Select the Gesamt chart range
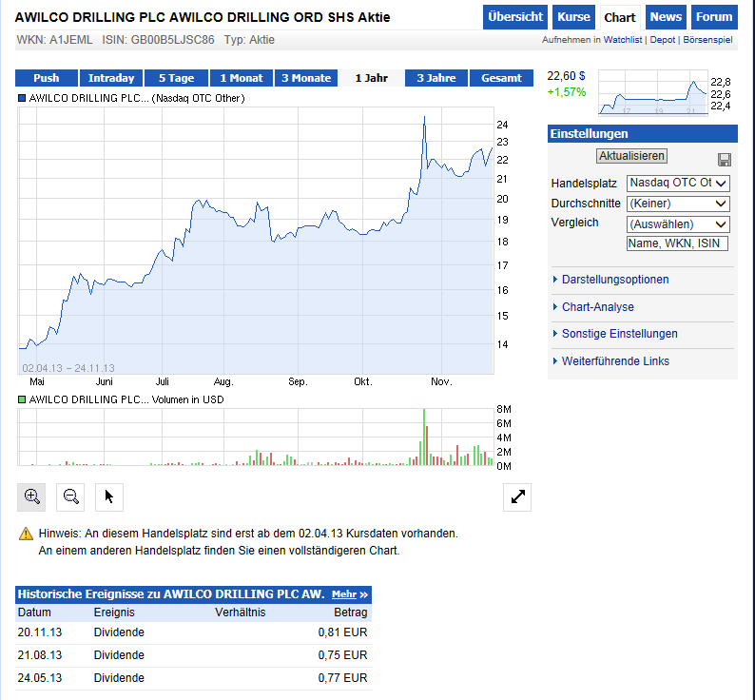 (501, 78)
